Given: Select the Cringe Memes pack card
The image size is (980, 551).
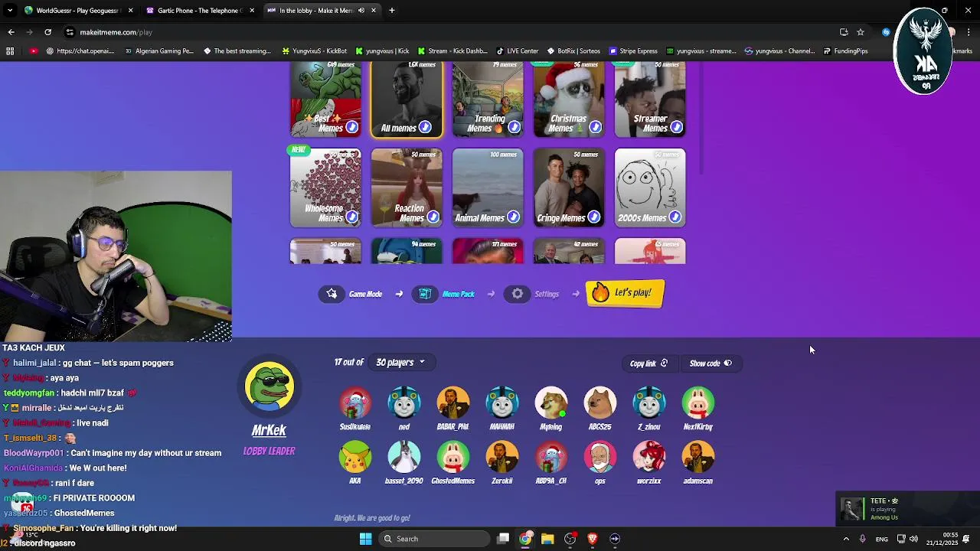Looking at the screenshot, I should pyautogui.click(x=569, y=188).
